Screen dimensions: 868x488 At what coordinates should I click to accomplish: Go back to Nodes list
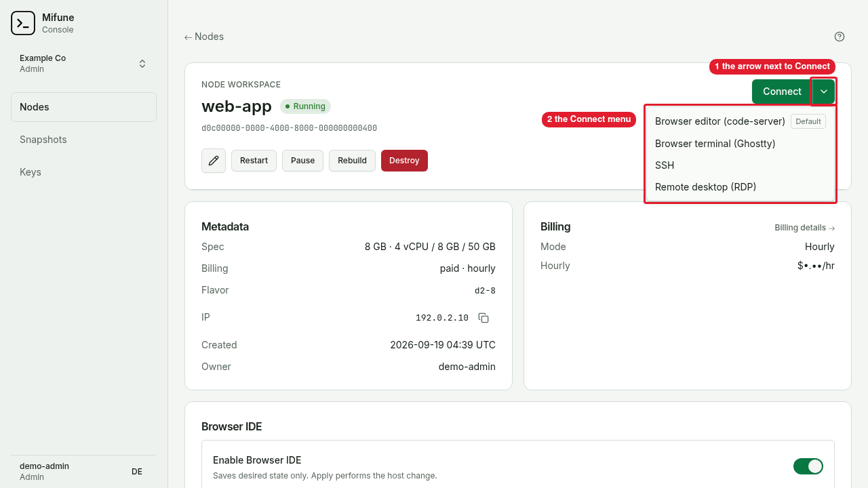[x=204, y=37]
